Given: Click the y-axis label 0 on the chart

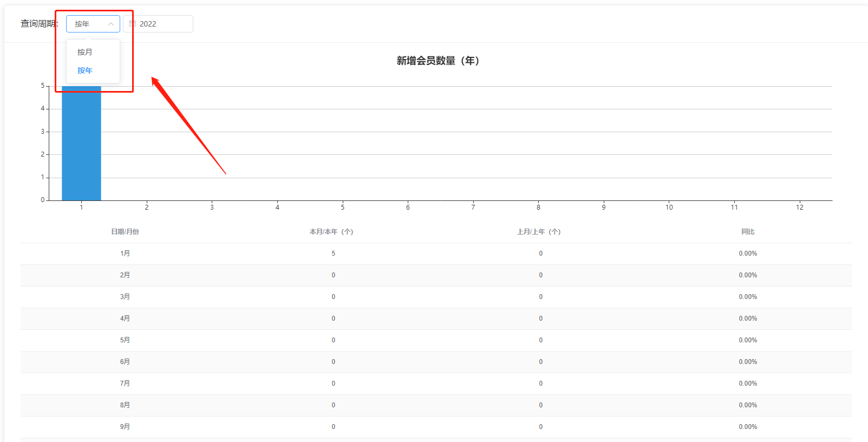Looking at the screenshot, I should 43,200.
